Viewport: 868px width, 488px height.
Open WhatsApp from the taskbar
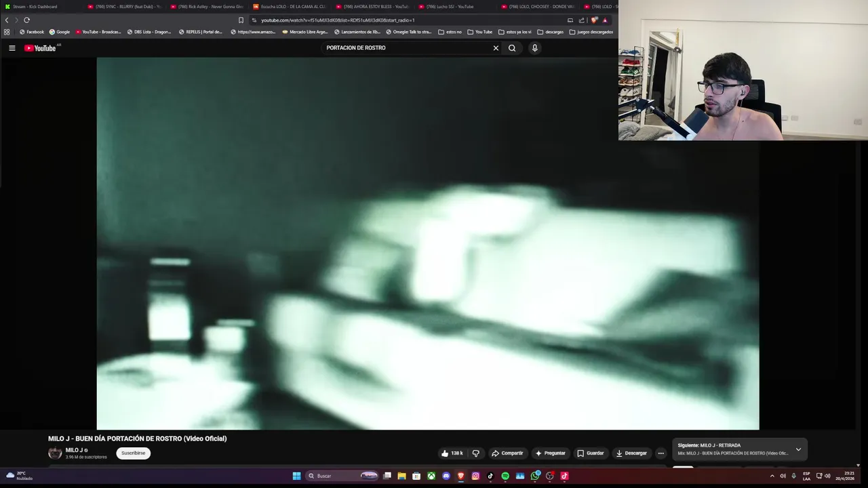[x=535, y=476]
